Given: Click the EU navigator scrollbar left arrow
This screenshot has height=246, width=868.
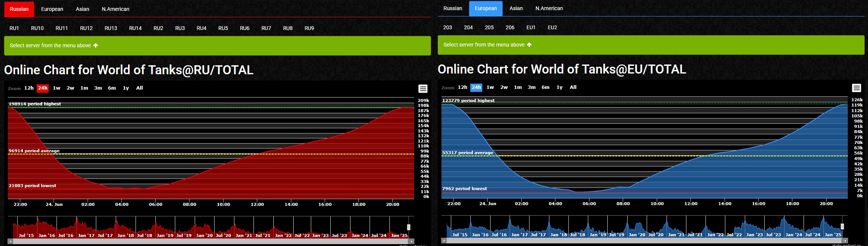Looking at the screenshot, I should (x=444, y=241).
